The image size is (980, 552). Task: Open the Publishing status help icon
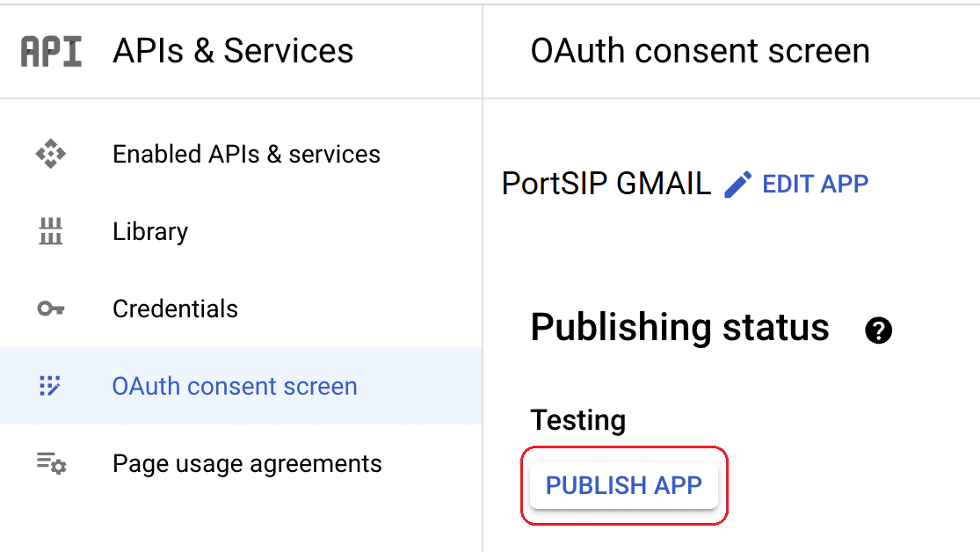(878, 330)
